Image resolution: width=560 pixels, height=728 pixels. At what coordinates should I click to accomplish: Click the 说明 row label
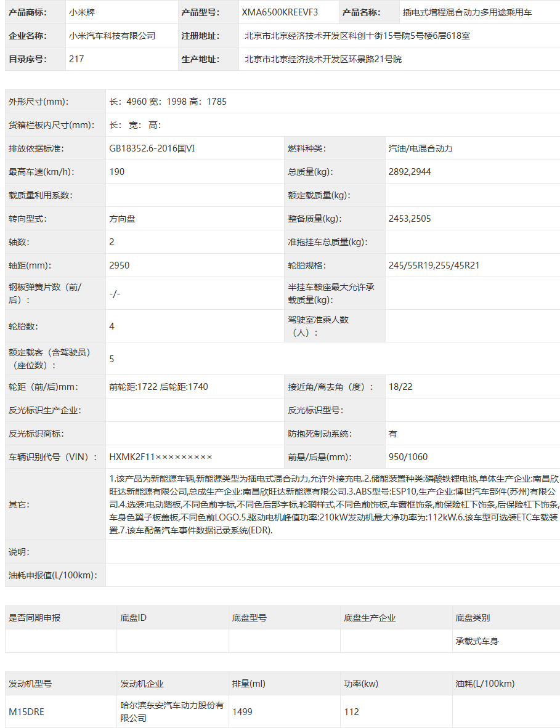[x=19, y=552]
